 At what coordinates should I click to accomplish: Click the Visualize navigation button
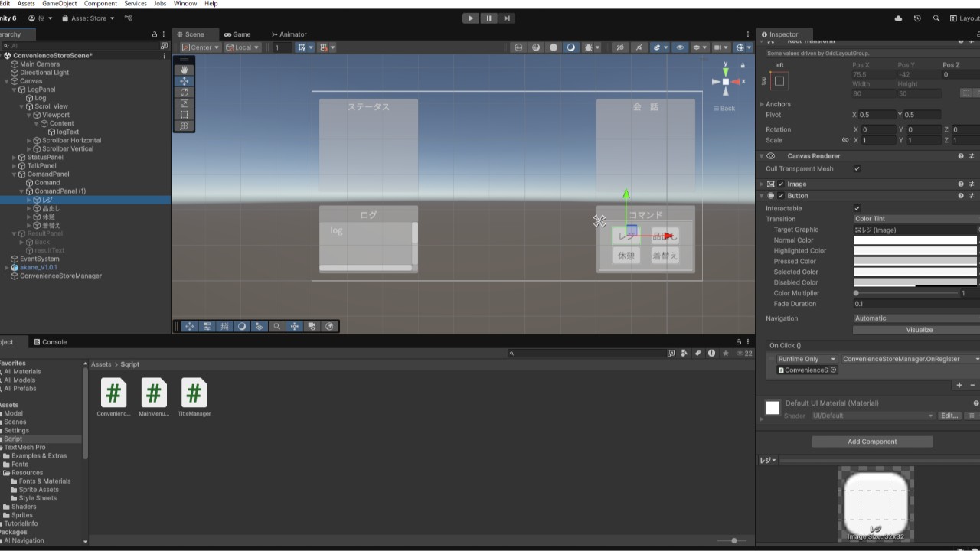point(920,330)
